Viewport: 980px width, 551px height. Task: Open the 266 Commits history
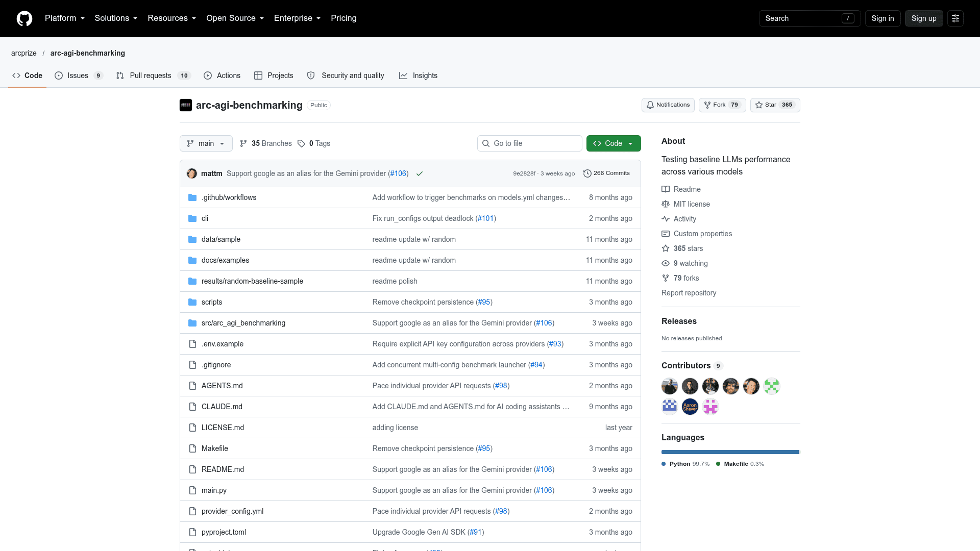click(x=606, y=173)
